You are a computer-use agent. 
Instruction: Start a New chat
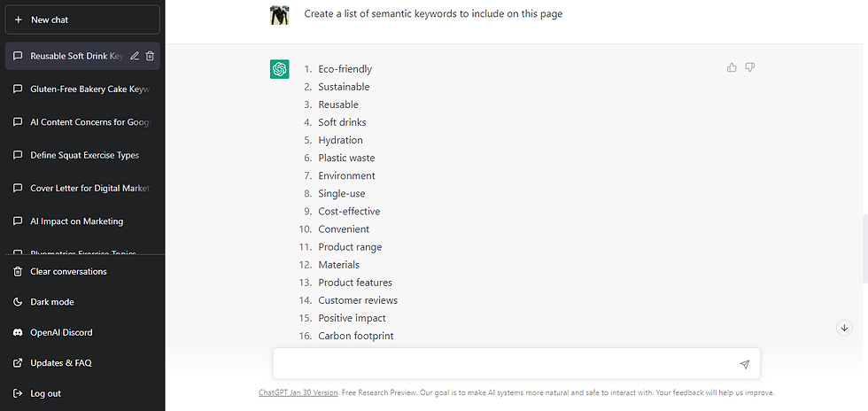[x=81, y=19]
